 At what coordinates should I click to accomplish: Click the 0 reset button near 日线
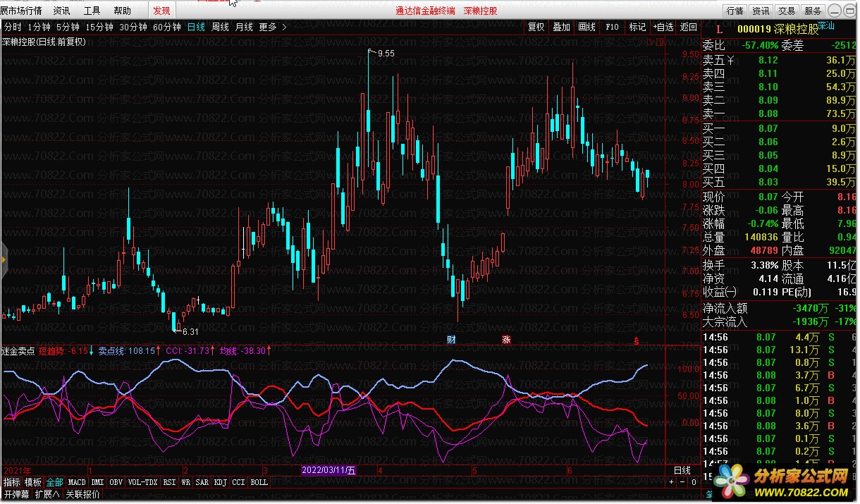point(694,483)
